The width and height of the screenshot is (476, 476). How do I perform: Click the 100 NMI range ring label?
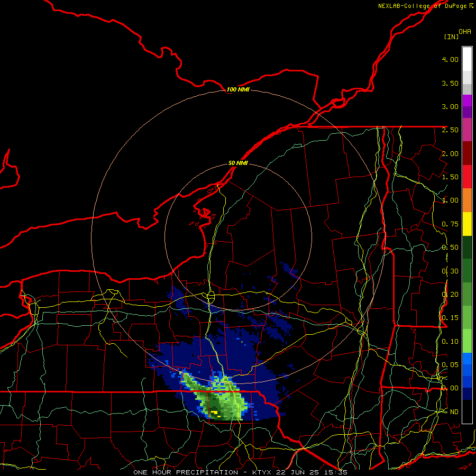click(238, 89)
